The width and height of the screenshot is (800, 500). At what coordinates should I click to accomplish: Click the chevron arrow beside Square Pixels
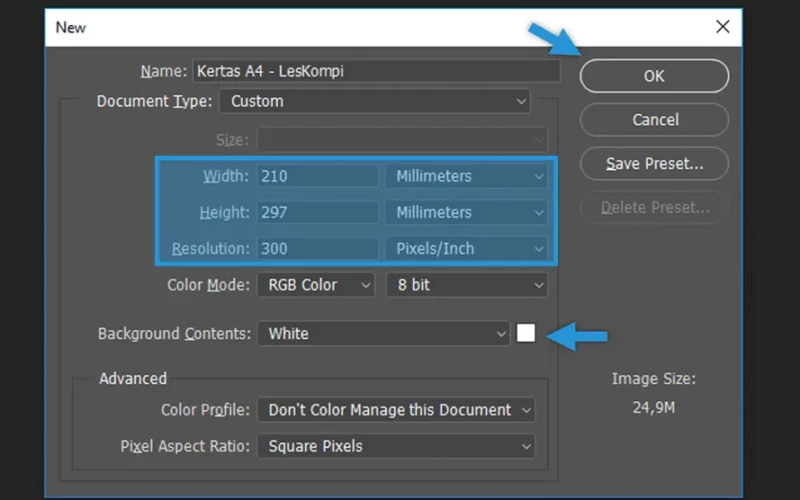click(x=526, y=447)
